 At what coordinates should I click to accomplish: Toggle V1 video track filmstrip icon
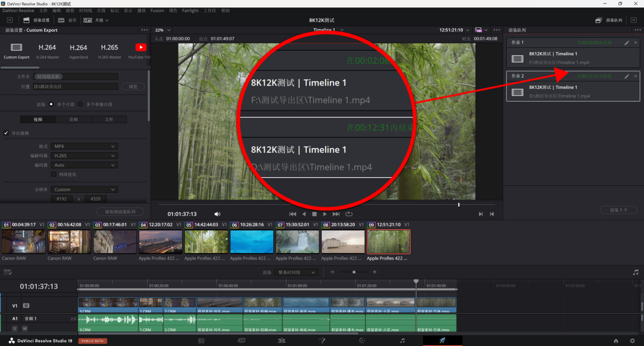tap(26, 305)
